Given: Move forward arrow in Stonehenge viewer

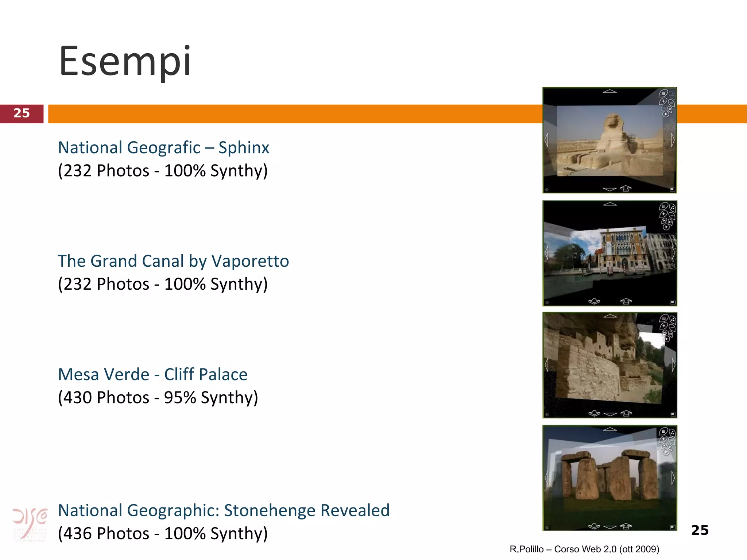Looking at the screenshot, I should click(x=626, y=526).
